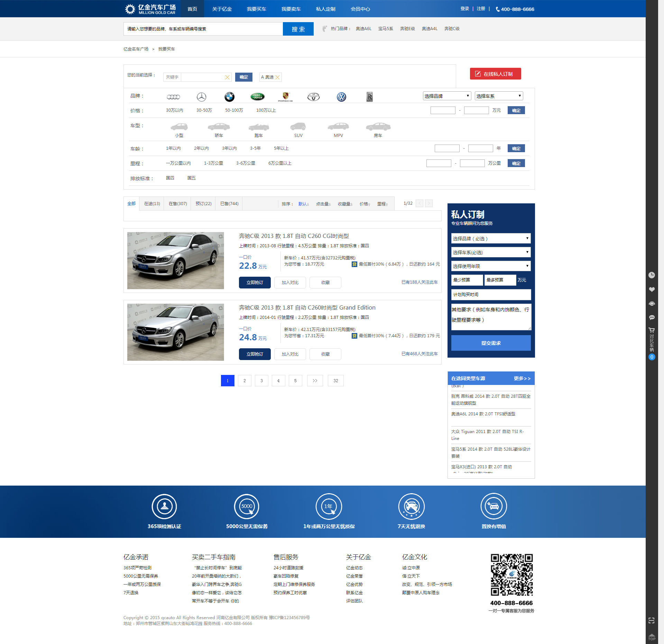Click the 注册 register link
664x644 pixels.
[481, 9]
